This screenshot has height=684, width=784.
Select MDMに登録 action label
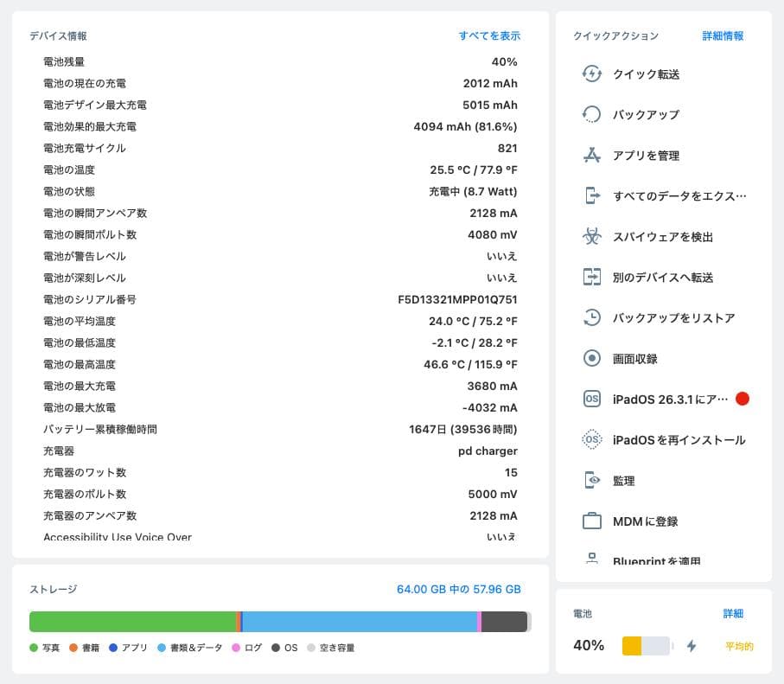click(x=645, y=521)
